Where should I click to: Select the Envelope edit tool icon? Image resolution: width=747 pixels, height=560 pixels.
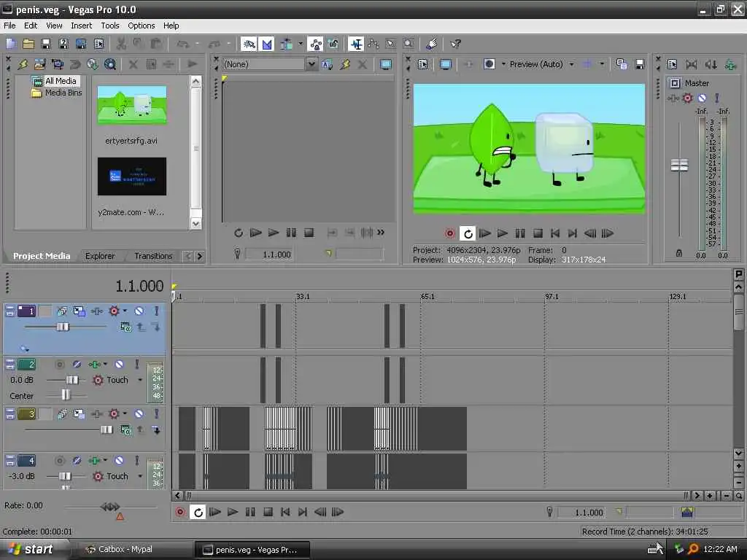373,44
